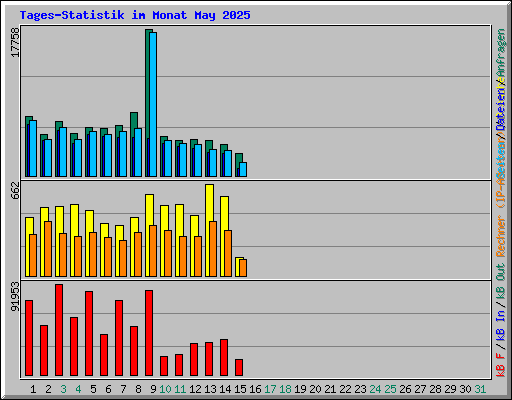Screen dimensions: 512x400
Task: Click the cyan bar for day 8
Action: (x=138, y=153)
